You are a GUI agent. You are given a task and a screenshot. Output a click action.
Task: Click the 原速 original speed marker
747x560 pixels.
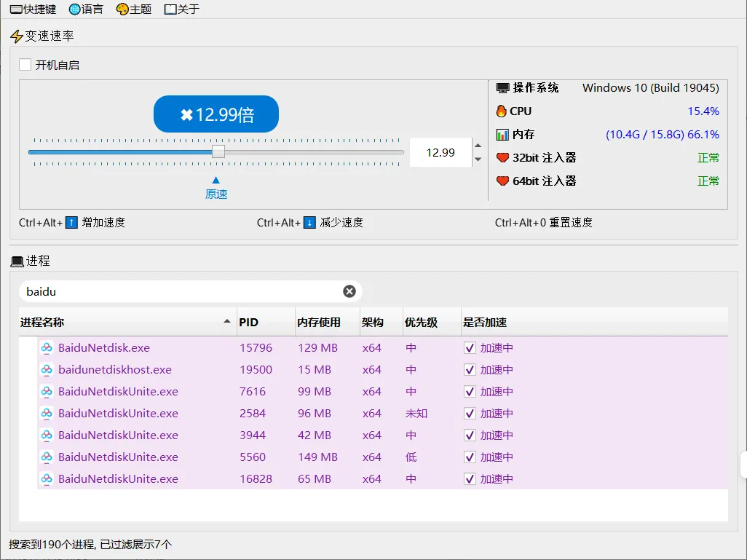[x=216, y=188]
